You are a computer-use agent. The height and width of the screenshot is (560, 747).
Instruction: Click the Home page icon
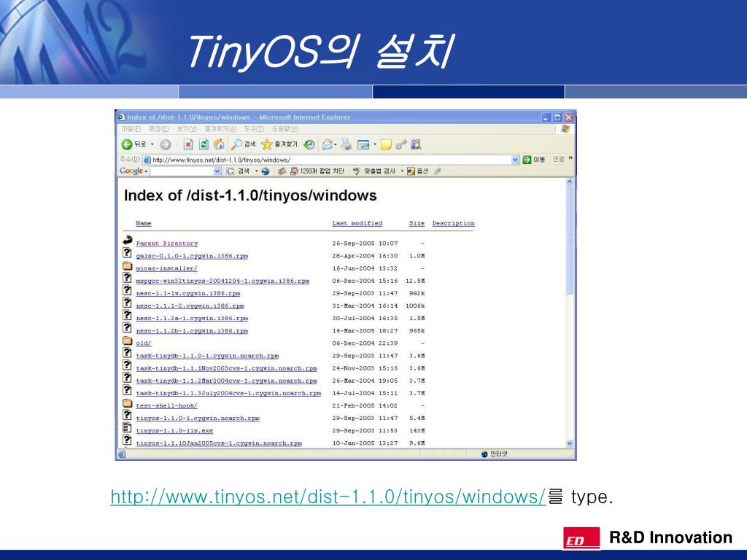coord(219,144)
